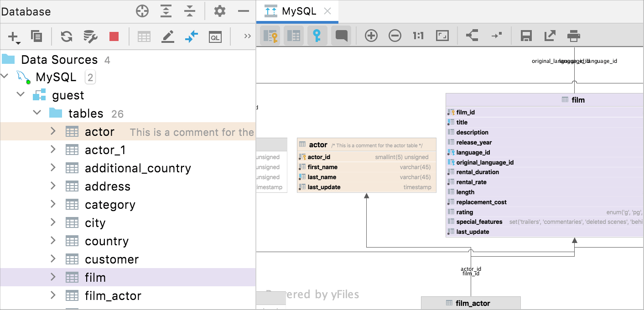Viewport: 644px width, 310px height.
Task: Expand the film table node
Action: [53, 277]
